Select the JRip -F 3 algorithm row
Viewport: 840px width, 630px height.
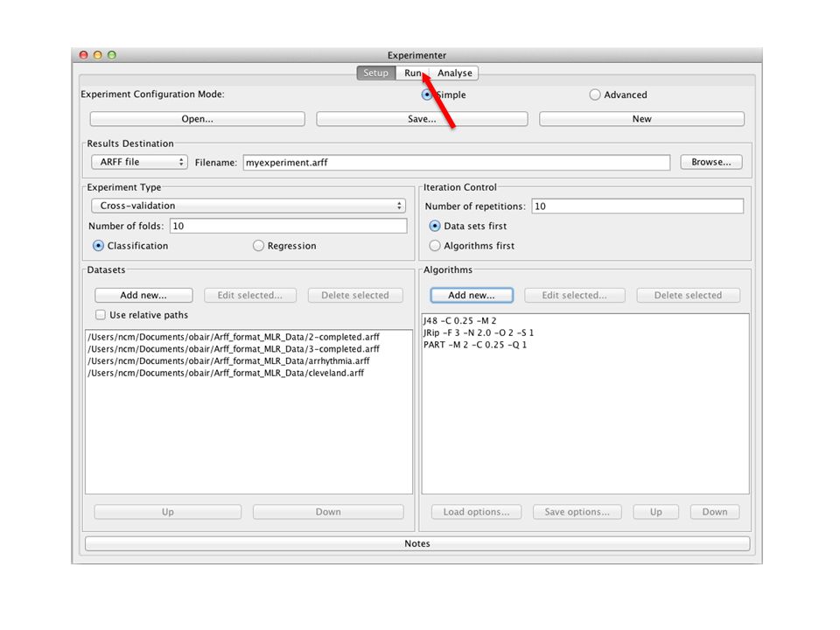[585, 332]
